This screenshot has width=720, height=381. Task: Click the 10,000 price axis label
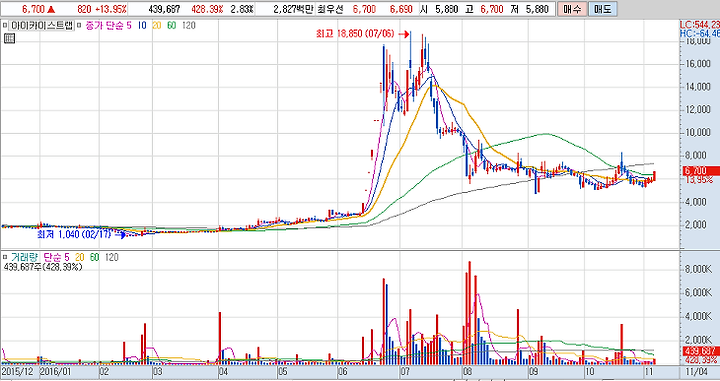(x=698, y=133)
